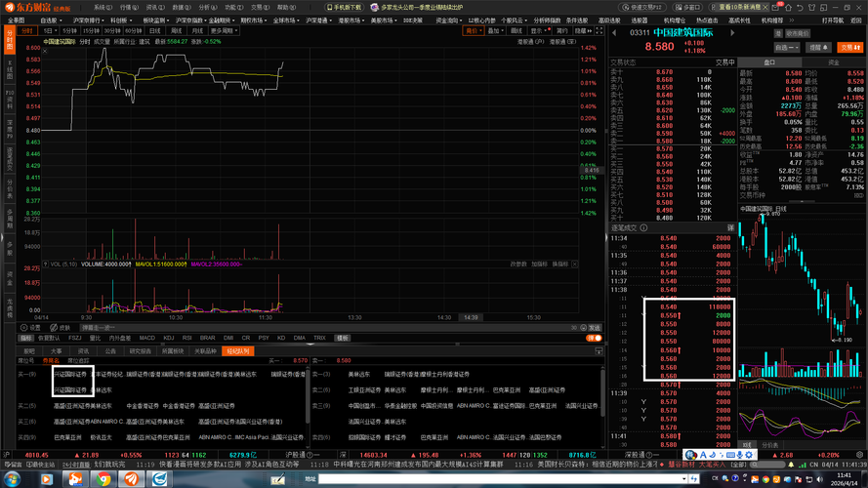868x488 pixels.
Task: Show the next stock with right arrow
Action: (x=732, y=32)
